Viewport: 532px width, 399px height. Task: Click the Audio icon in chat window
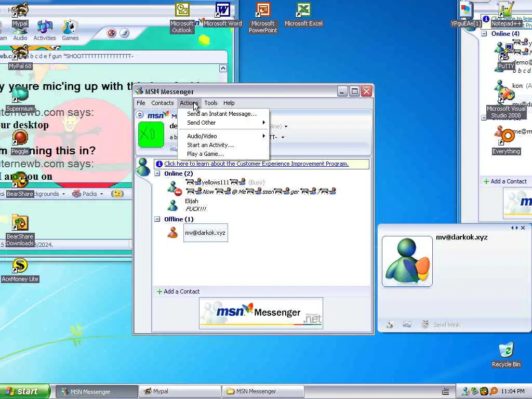tap(20, 34)
